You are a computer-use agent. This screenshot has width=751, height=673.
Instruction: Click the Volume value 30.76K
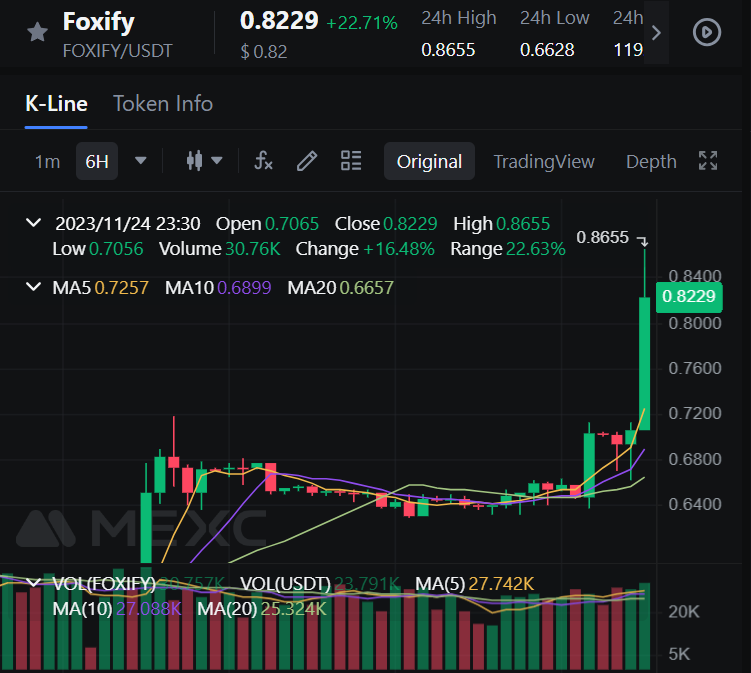252,249
